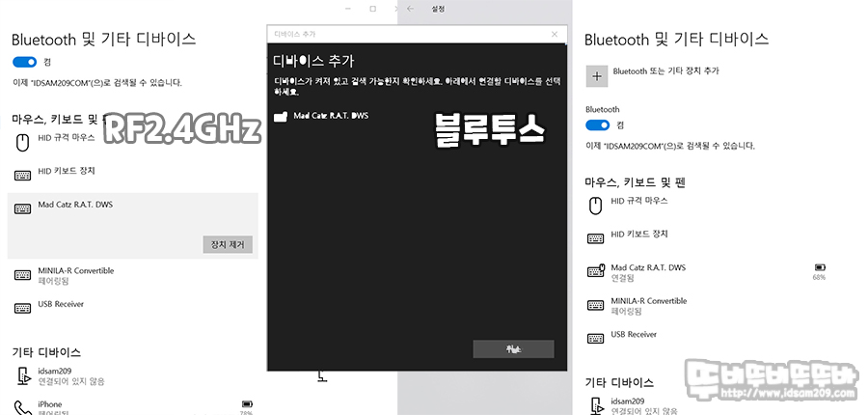
Task: Select idsam209 media device icon in left window
Action: (x=23, y=376)
